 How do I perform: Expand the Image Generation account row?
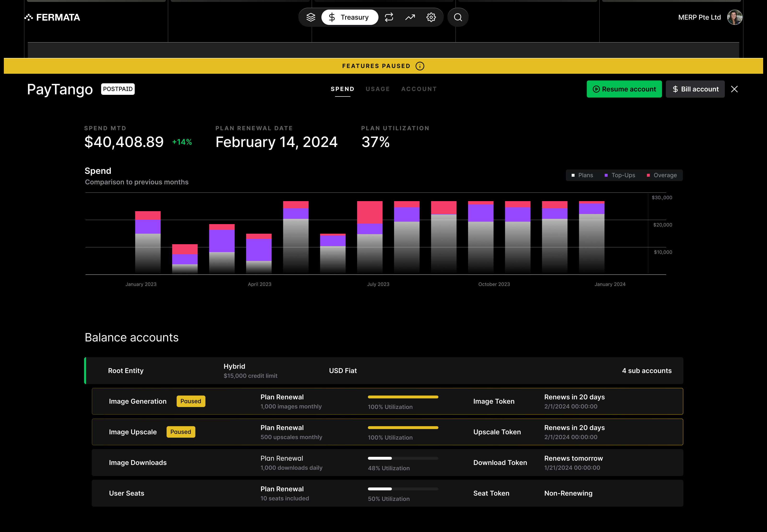coord(137,401)
